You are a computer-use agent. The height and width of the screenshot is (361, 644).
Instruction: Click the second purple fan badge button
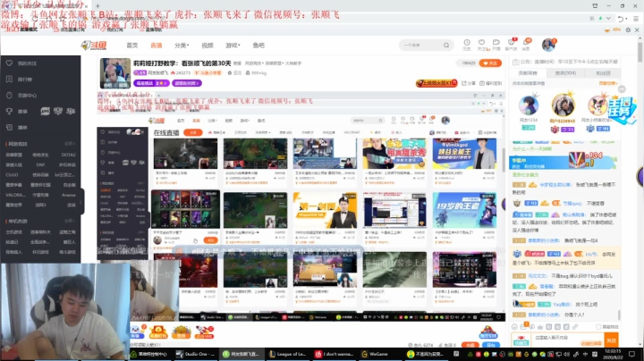(186, 83)
